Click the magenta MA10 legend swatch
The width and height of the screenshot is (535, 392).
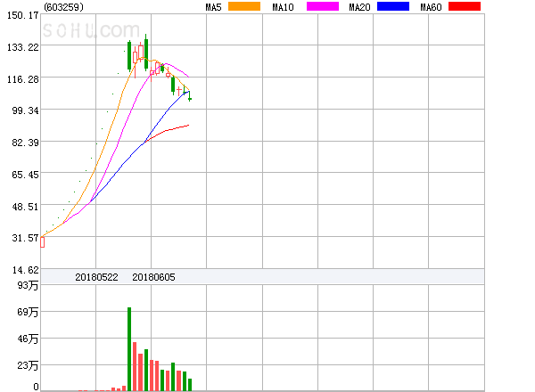coord(323,6)
